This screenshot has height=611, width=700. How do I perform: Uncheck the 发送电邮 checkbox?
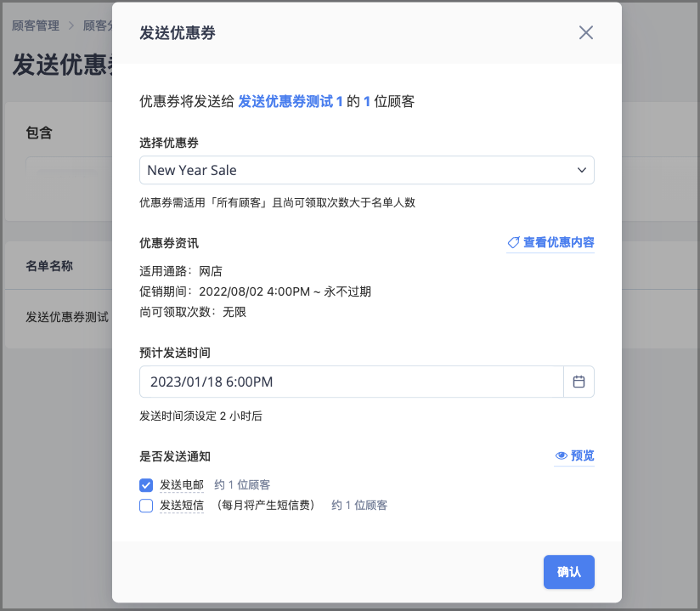(146, 485)
